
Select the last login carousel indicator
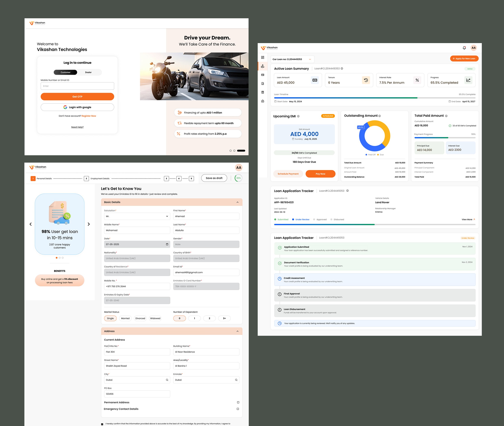[x=241, y=151]
